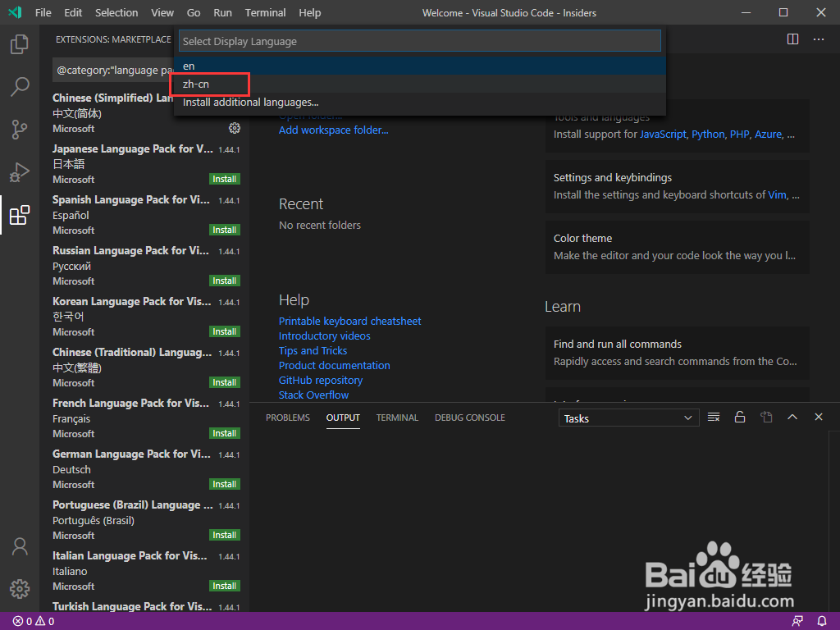Open the Go menu
Viewport: 840px width, 630px height.
[x=194, y=12]
